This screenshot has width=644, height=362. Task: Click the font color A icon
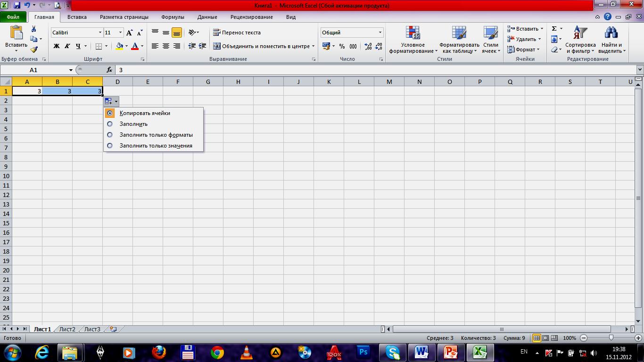click(x=135, y=46)
